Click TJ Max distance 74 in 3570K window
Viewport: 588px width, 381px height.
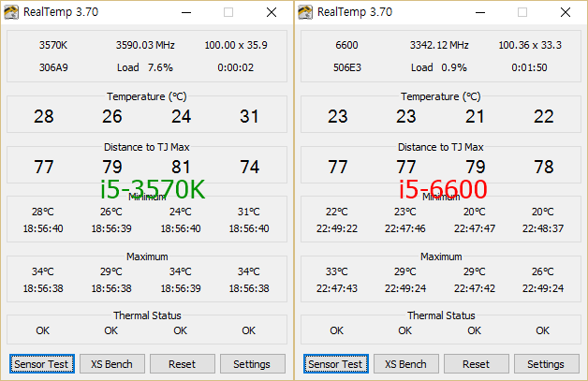pos(250,167)
